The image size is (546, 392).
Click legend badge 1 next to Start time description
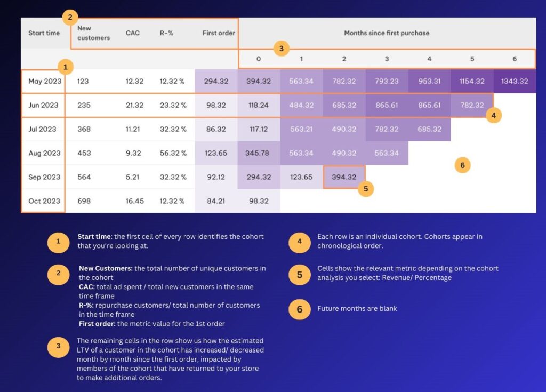click(x=58, y=243)
